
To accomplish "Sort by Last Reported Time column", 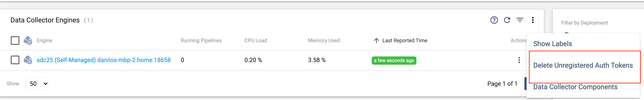I will tap(405, 41).
